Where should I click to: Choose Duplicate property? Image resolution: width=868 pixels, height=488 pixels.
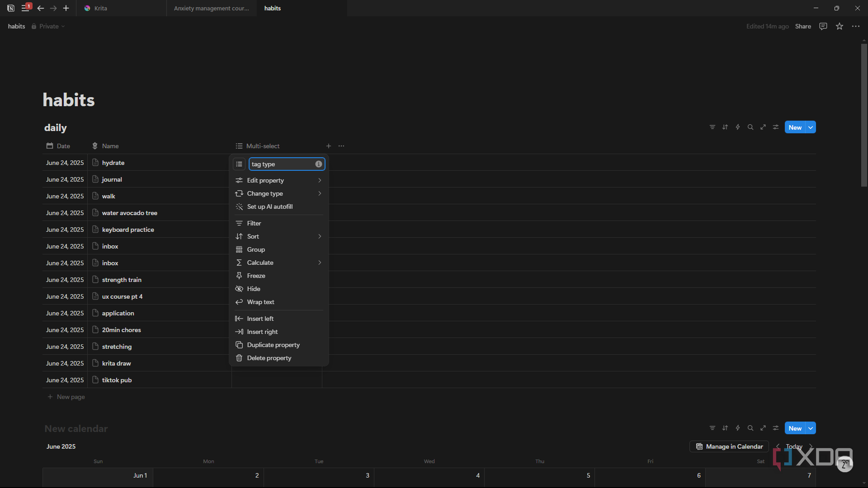click(279, 345)
